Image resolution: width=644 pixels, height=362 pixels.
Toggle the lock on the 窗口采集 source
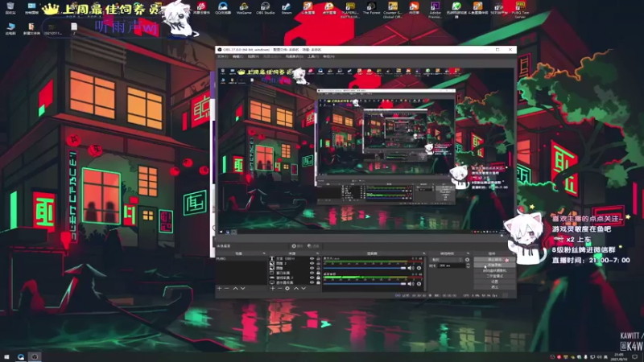pyautogui.click(x=318, y=273)
